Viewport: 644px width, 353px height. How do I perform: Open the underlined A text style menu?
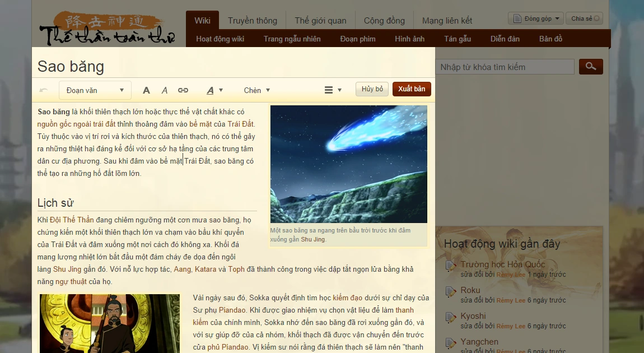[x=214, y=90]
